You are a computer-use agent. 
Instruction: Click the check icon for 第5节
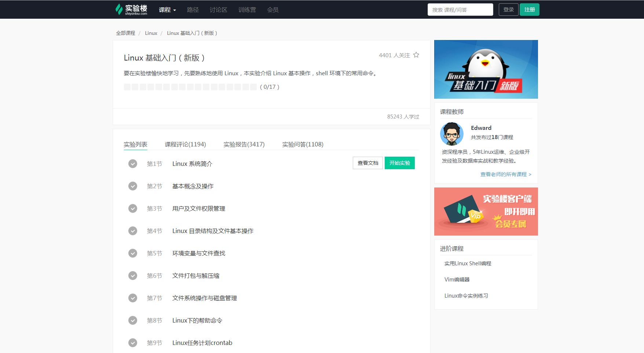tap(133, 253)
